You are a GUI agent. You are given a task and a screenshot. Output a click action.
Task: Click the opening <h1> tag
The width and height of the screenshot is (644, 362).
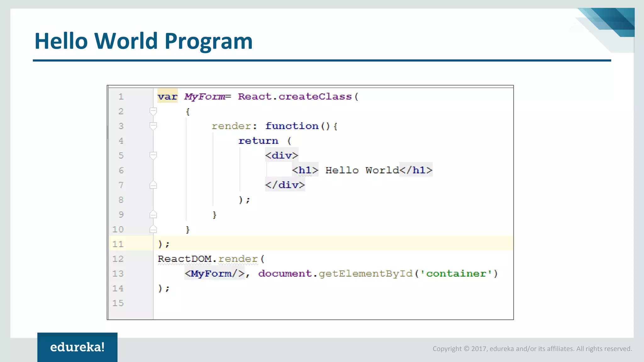(x=305, y=170)
